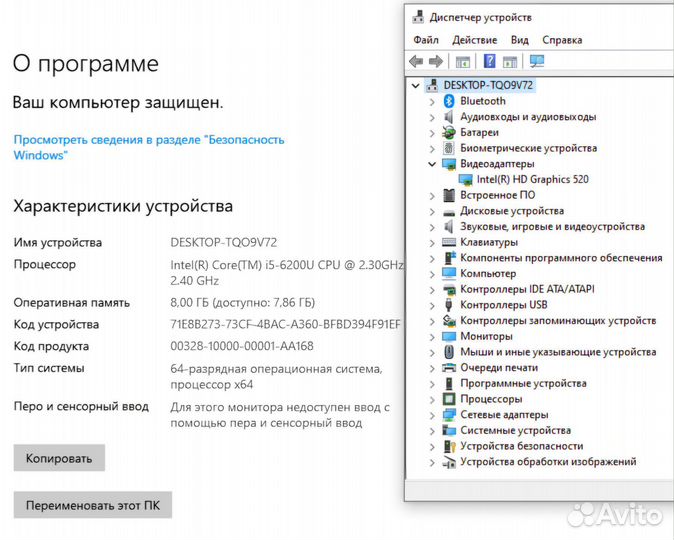Click the battery icon beside Батареи
This screenshot has width=674, height=540.
point(449,132)
